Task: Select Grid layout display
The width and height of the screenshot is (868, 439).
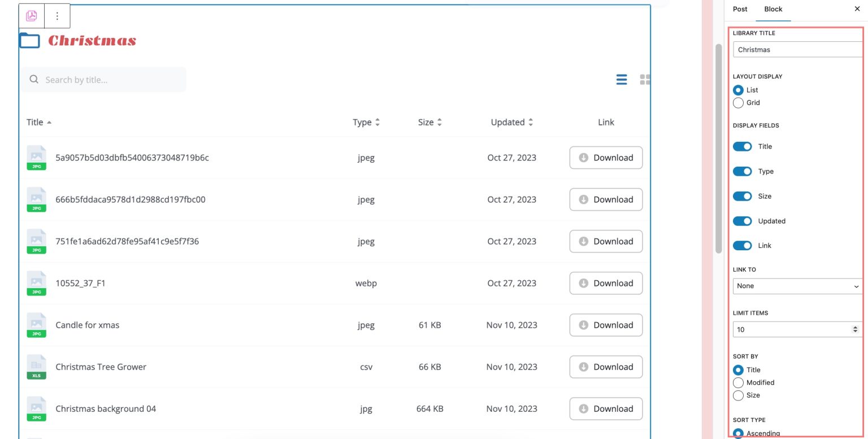Action: point(738,103)
